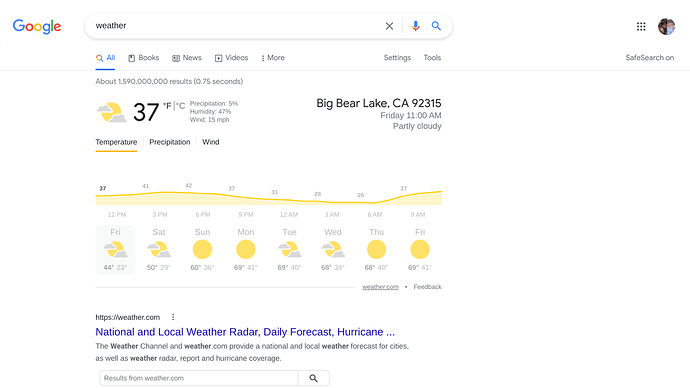Open the Tools options
The width and height of the screenshot is (690, 388).
tap(432, 58)
